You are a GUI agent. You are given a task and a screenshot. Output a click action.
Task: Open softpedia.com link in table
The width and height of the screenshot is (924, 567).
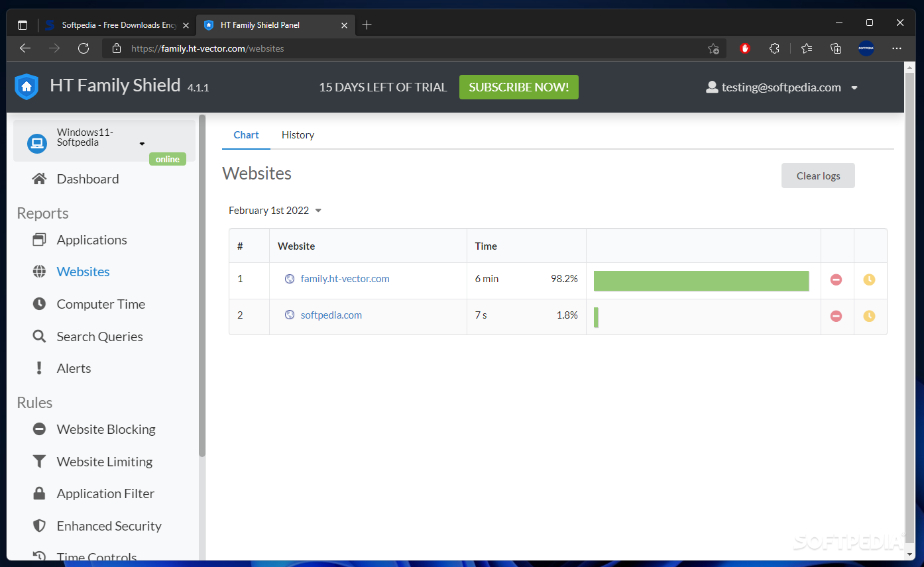point(331,315)
